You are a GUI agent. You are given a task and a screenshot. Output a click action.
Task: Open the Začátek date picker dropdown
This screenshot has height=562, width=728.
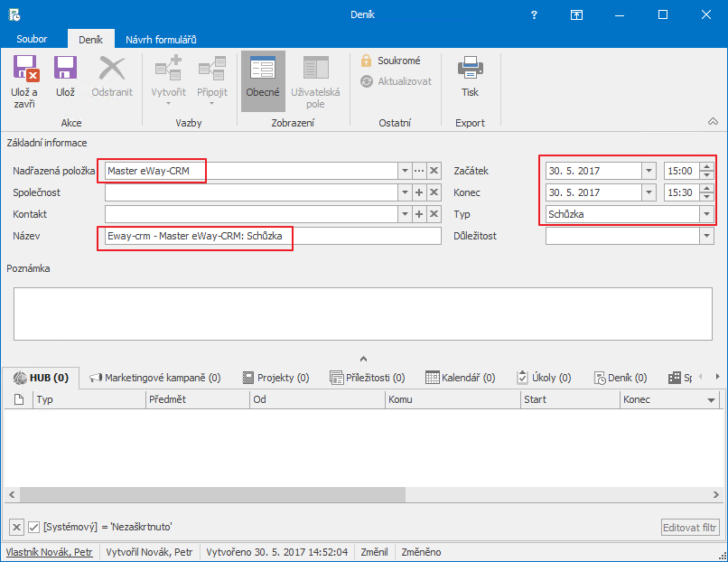tap(649, 171)
